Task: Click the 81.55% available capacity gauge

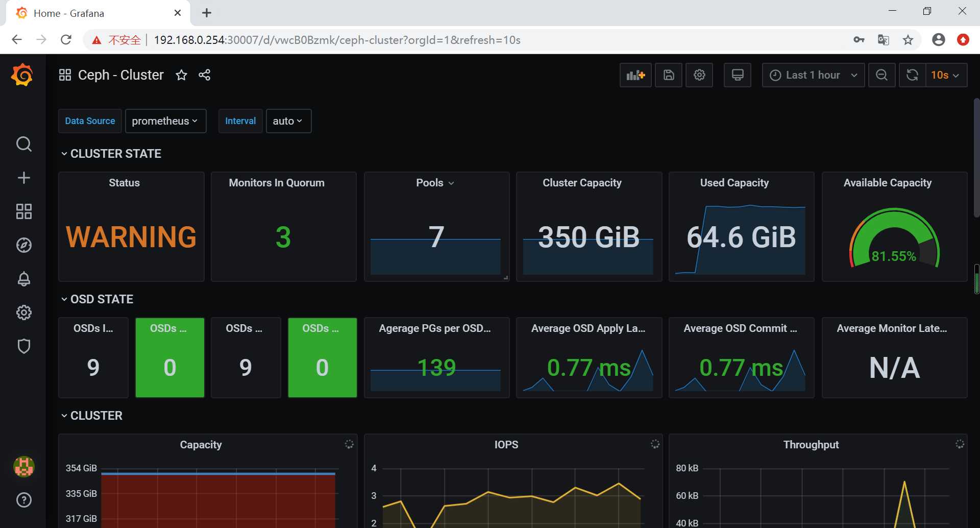Action: (x=894, y=238)
